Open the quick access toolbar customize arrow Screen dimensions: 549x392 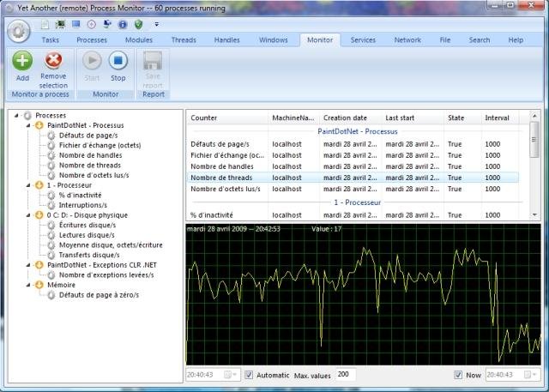(156, 24)
